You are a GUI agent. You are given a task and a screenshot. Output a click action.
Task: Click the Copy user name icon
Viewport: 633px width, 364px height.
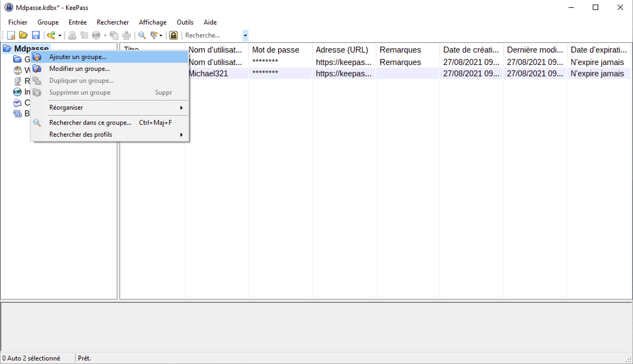tap(72, 35)
